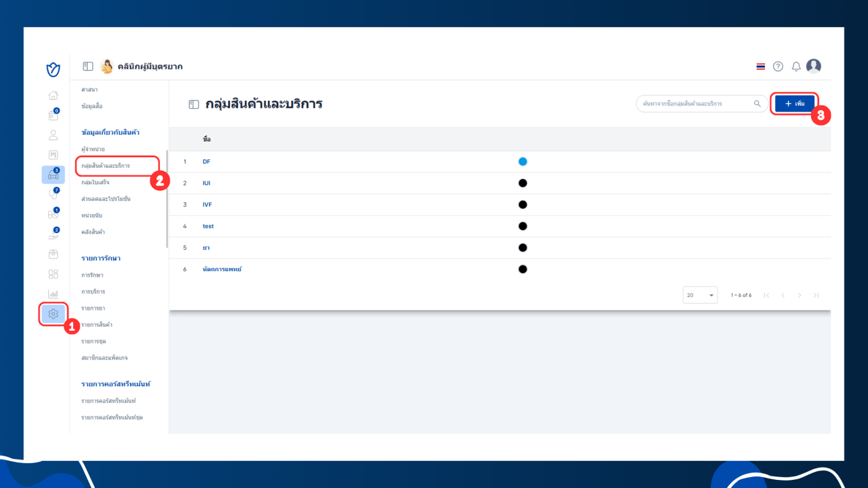Open the user profile avatar
Screen dimensions: 868x488
(x=813, y=66)
